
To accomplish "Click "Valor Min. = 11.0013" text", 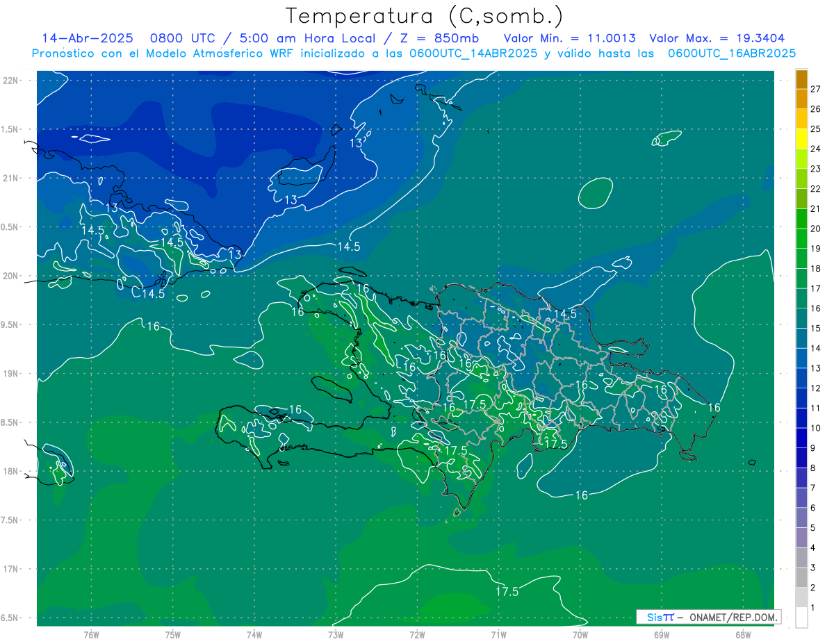I will click(x=569, y=38).
